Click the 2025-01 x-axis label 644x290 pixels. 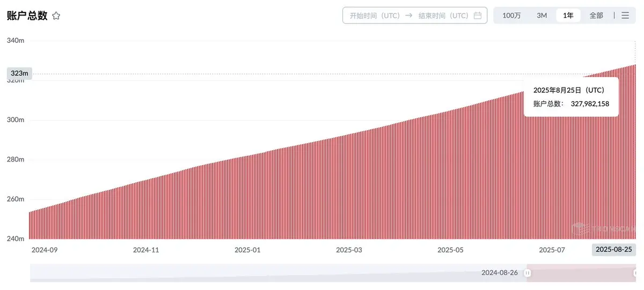tap(247, 250)
